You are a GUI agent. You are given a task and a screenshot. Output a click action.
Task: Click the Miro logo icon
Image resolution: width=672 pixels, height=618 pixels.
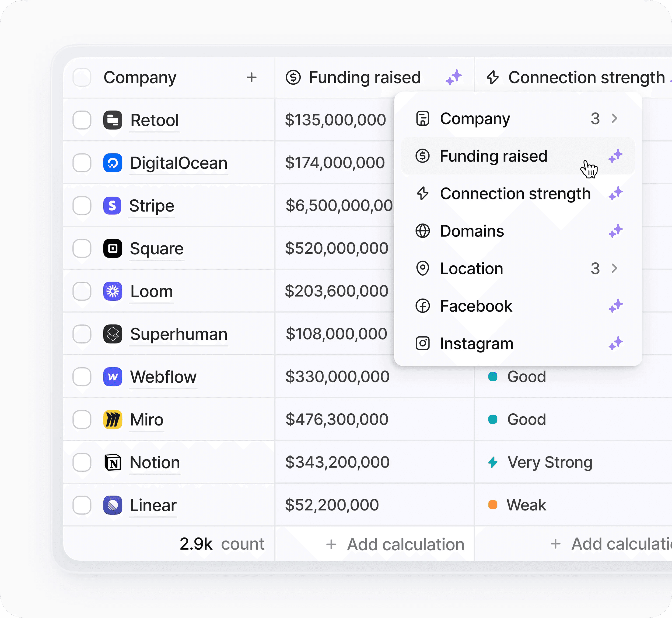113,420
